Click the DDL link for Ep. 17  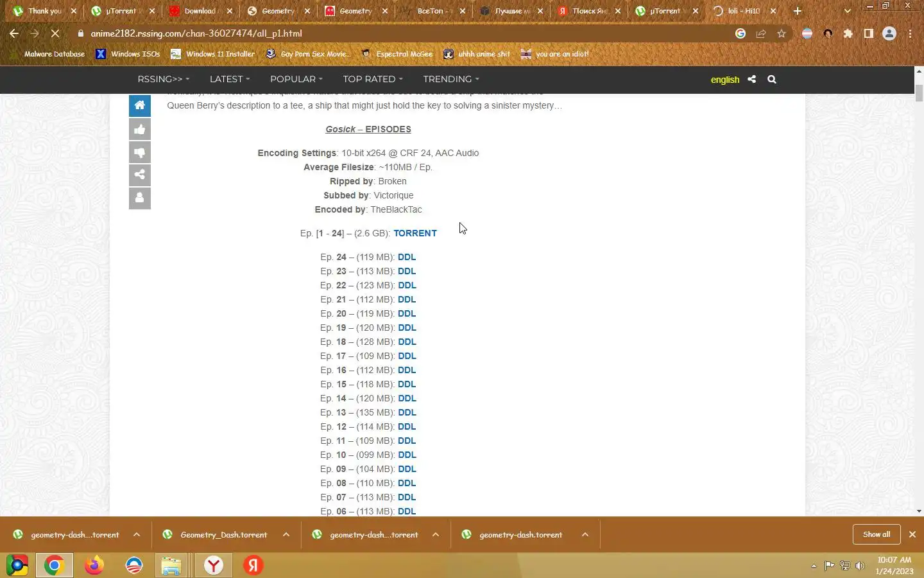[x=407, y=356]
